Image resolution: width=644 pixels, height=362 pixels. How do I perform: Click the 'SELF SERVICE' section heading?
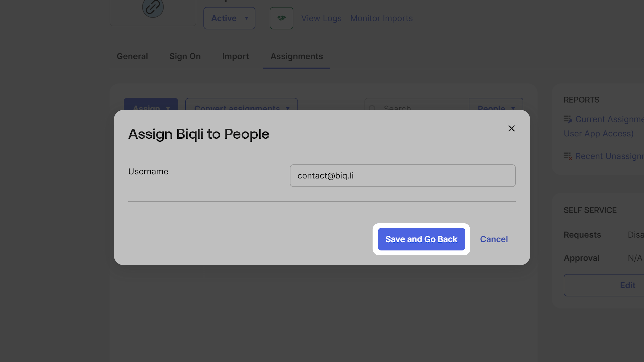(590, 210)
